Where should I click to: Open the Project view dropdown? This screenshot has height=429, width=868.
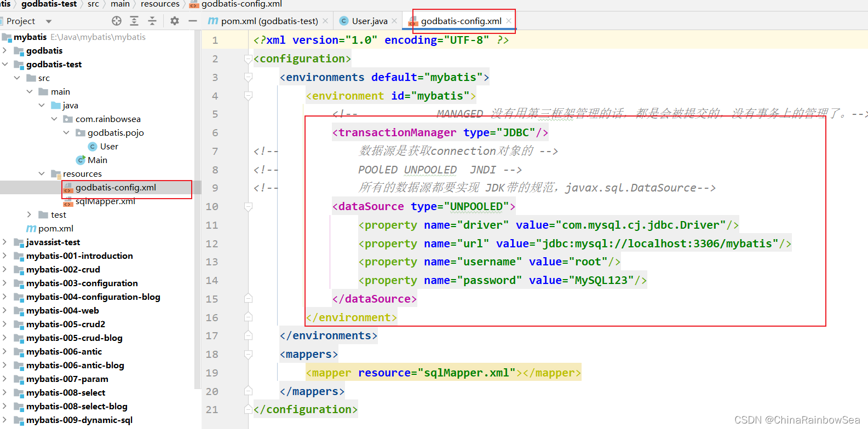point(49,21)
